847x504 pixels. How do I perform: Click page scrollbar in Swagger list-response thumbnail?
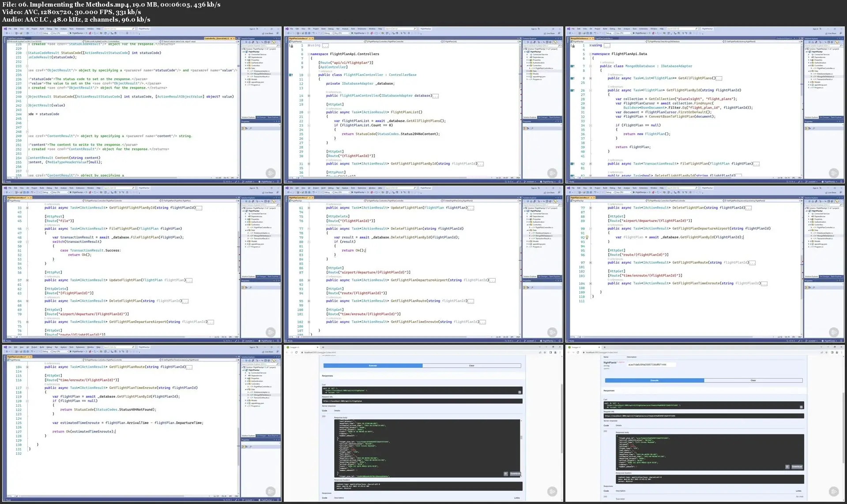click(561, 418)
